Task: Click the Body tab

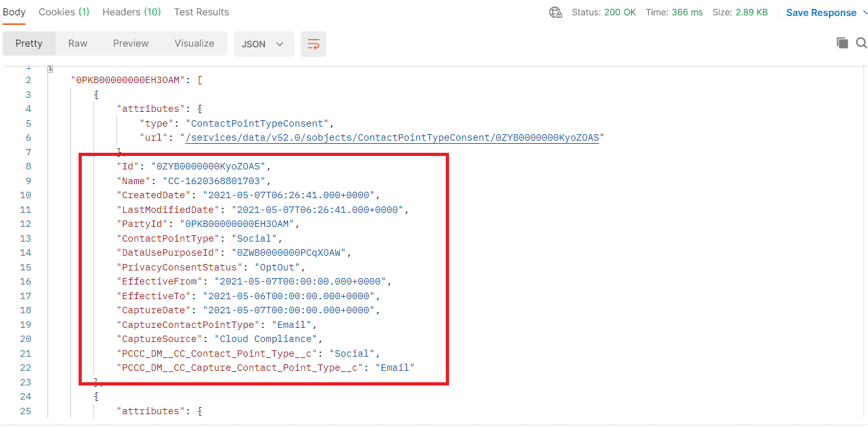Action: 14,12
